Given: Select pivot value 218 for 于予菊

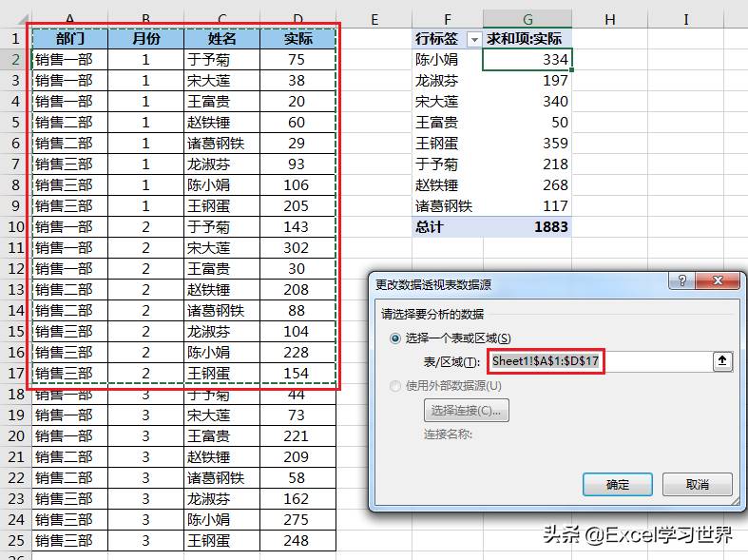Looking at the screenshot, I should [527, 164].
